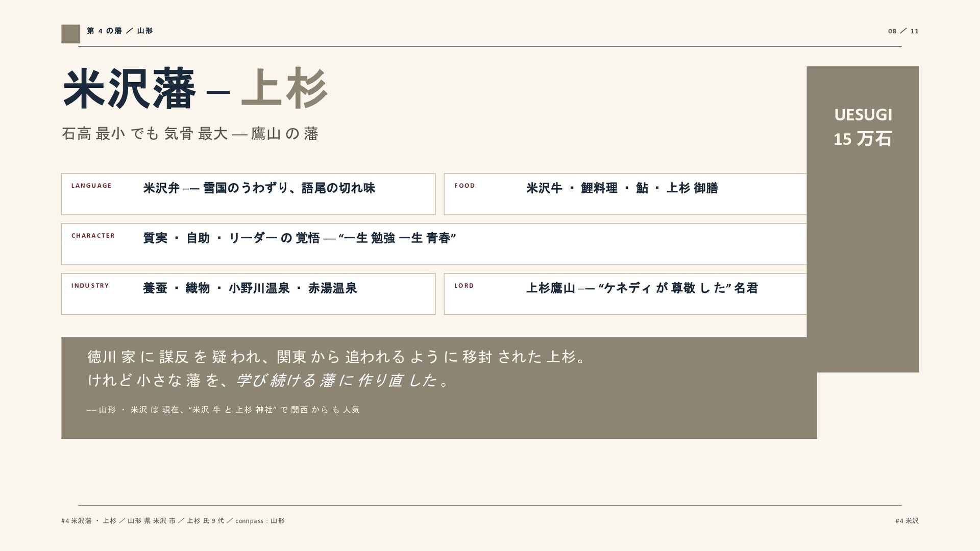This screenshot has width=980, height=551.
Task: Click the FOOD label heading
Action: [x=464, y=186]
